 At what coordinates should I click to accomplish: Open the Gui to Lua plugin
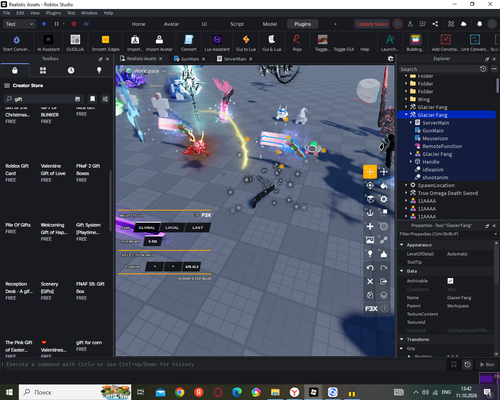coord(246,43)
